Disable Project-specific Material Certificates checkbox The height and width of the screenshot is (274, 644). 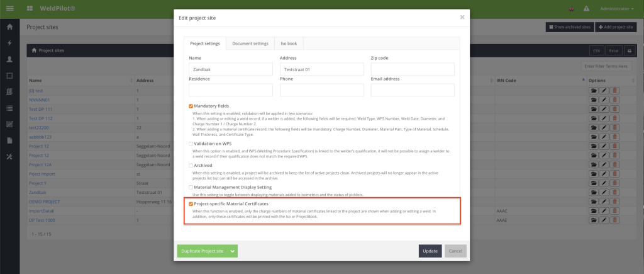point(191,204)
